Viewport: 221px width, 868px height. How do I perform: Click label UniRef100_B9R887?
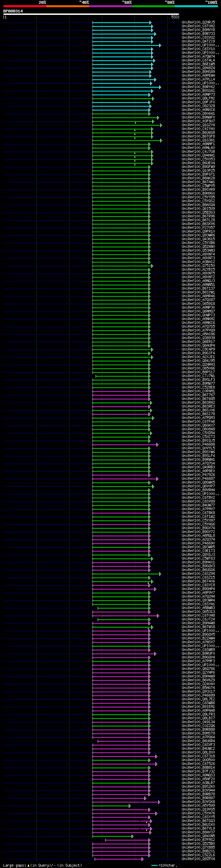tap(198, 798)
